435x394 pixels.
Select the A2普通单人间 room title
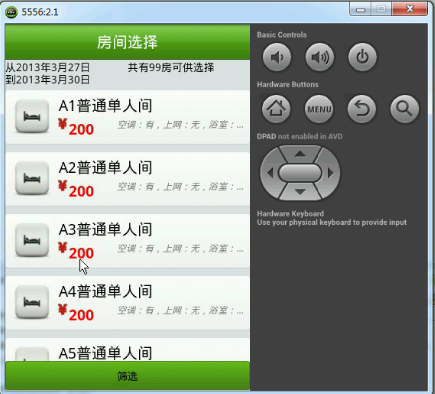(105, 168)
